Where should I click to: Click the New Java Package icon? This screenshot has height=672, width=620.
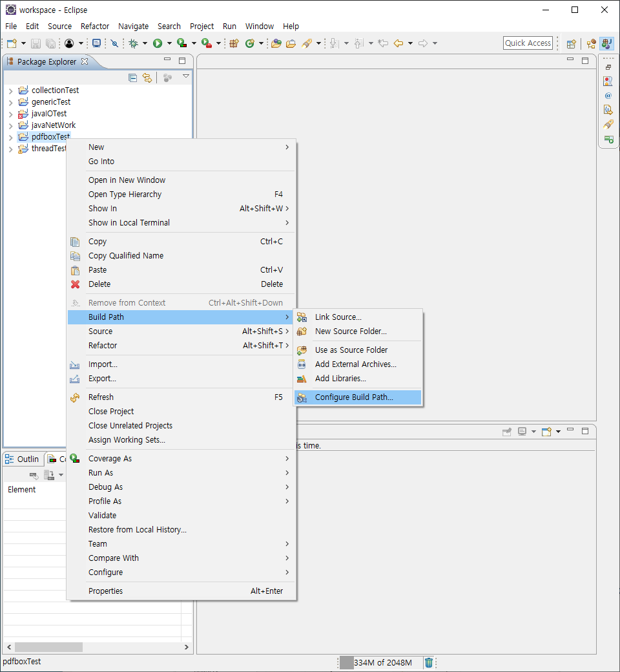[x=234, y=43]
